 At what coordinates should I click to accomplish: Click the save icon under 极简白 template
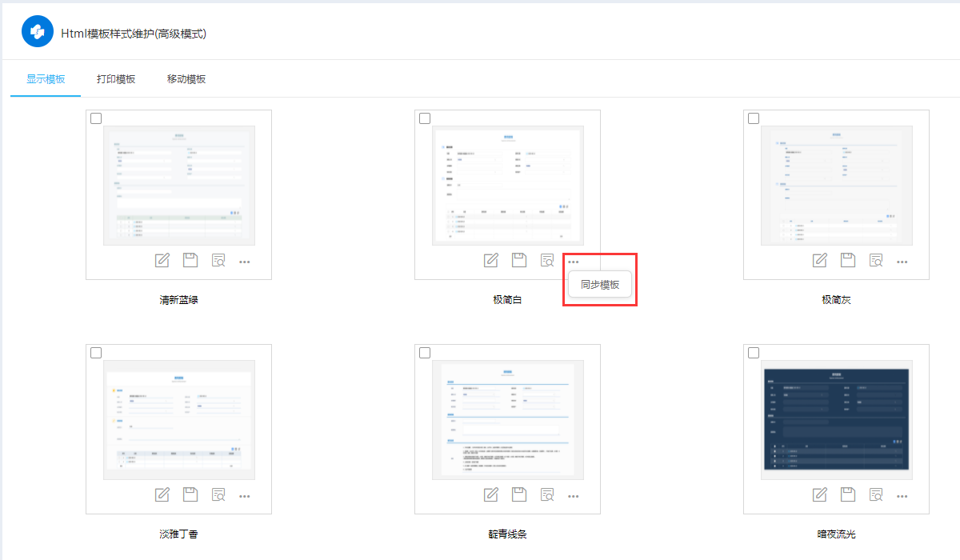pos(519,260)
